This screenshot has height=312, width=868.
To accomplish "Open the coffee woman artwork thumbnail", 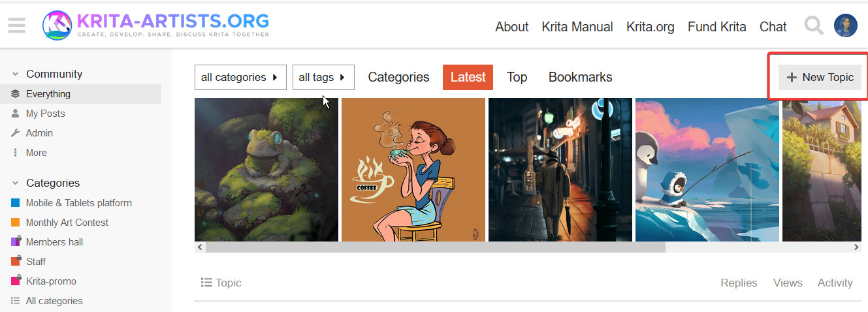I will pos(413,170).
